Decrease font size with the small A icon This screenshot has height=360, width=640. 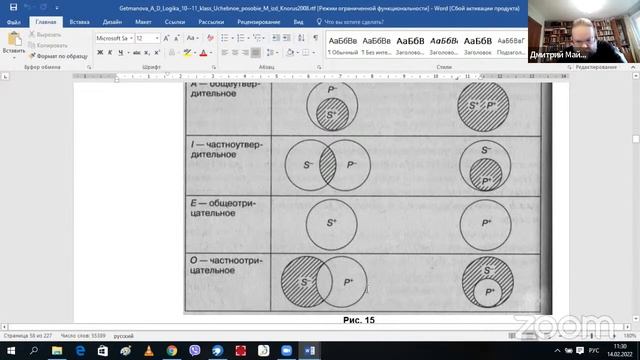pyautogui.click(x=177, y=38)
